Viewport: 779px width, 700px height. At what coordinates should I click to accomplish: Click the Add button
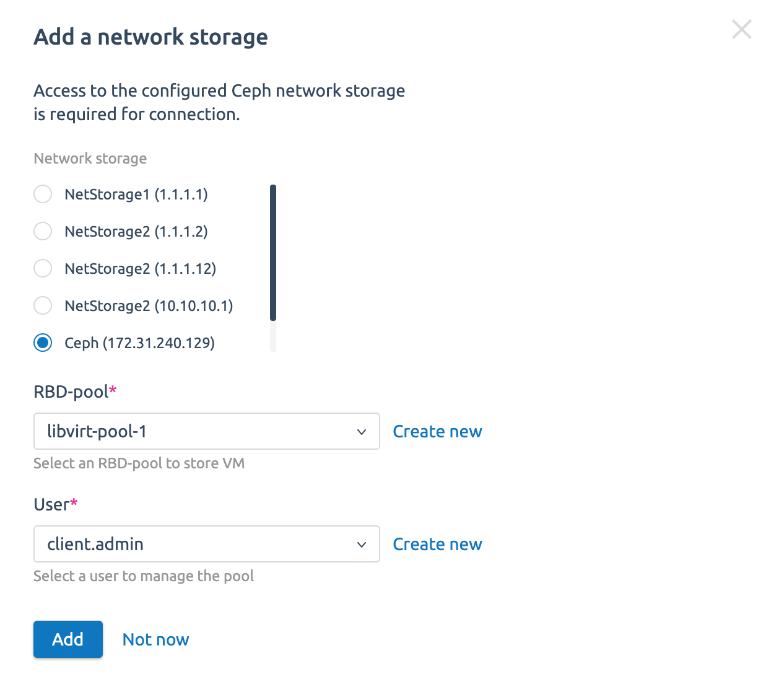(x=68, y=639)
